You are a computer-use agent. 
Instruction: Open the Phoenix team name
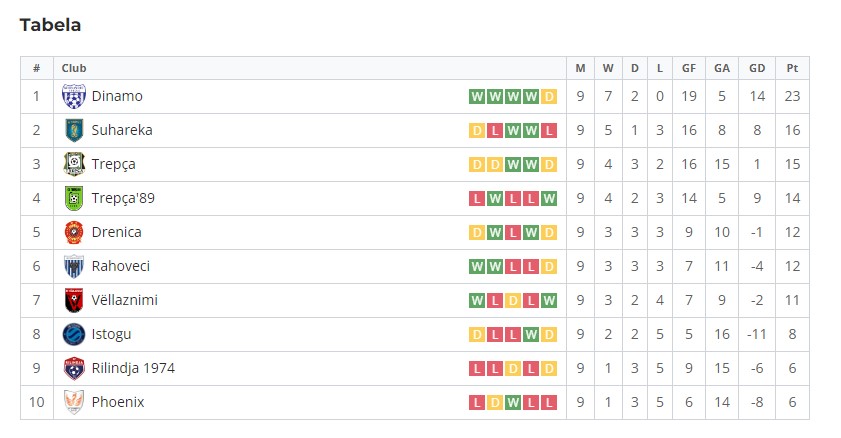[x=118, y=402]
